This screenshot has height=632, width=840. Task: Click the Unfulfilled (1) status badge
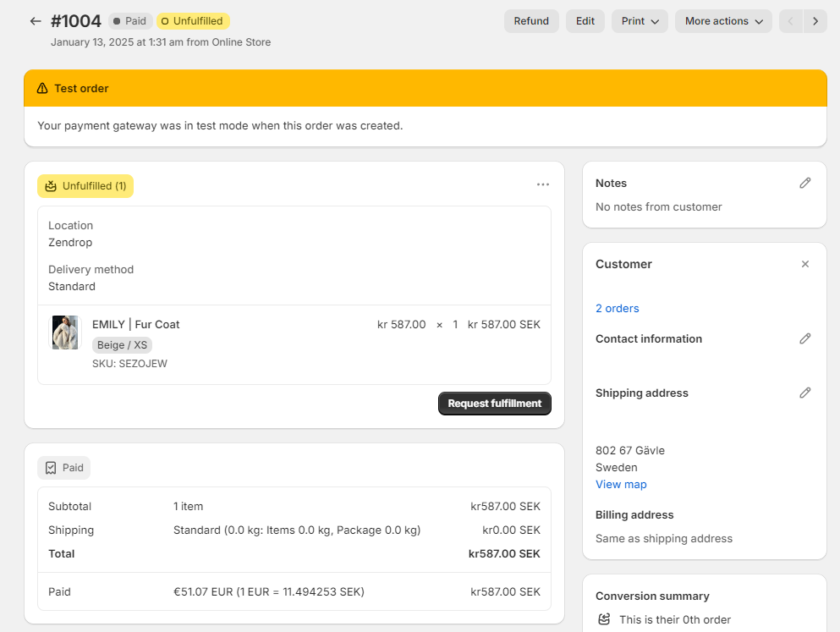[85, 186]
